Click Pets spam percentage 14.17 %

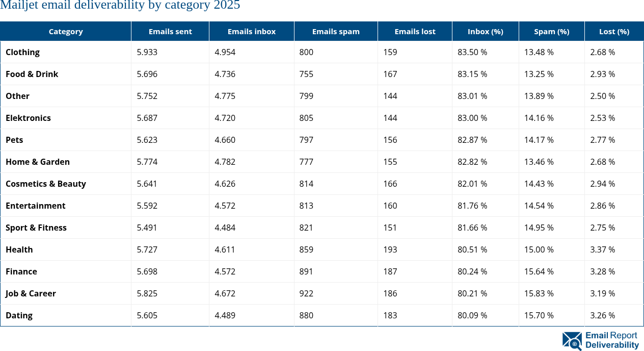point(539,140)
